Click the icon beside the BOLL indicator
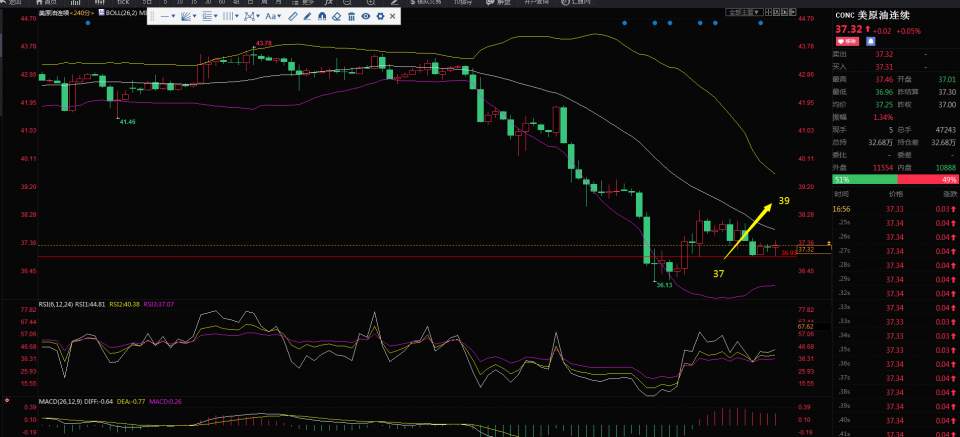Screen dimensions: 960x437 101,12
